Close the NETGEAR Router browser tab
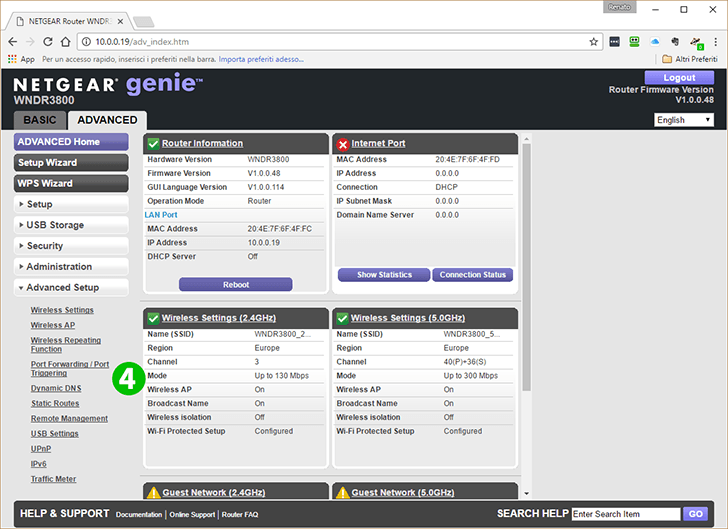The height and width of the screenshot is (529, 728). pyautogui.click(x=120, y=21)
